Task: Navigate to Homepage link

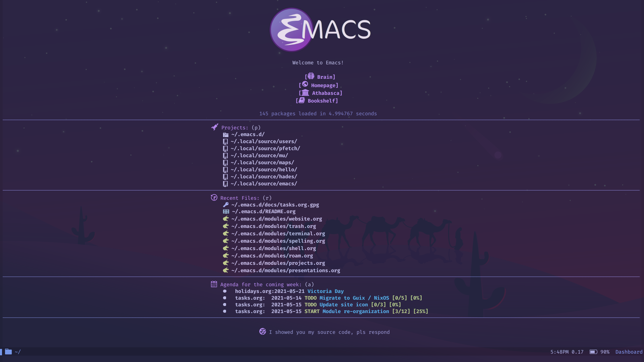Action: pyautogui.click(x=322, y=85)
